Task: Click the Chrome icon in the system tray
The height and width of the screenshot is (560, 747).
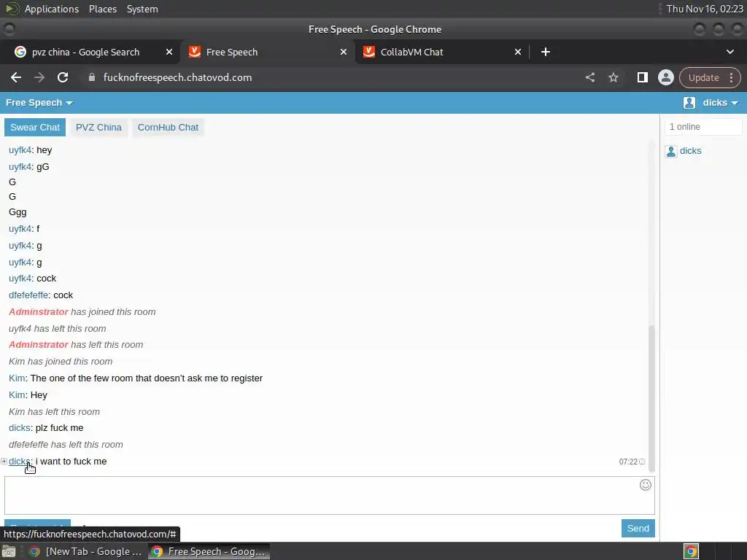Action: (x=691, y=551)
